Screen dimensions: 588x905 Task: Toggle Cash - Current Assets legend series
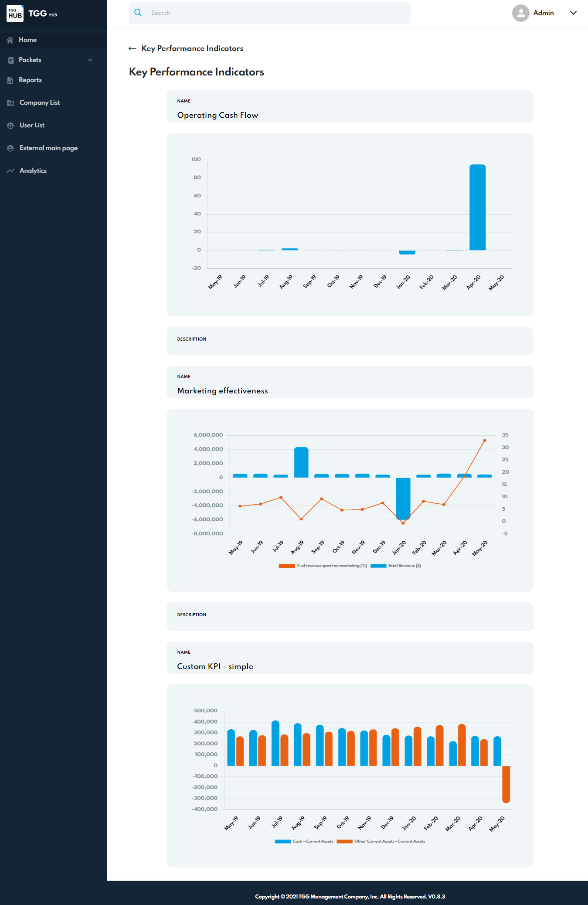point(304,841)
